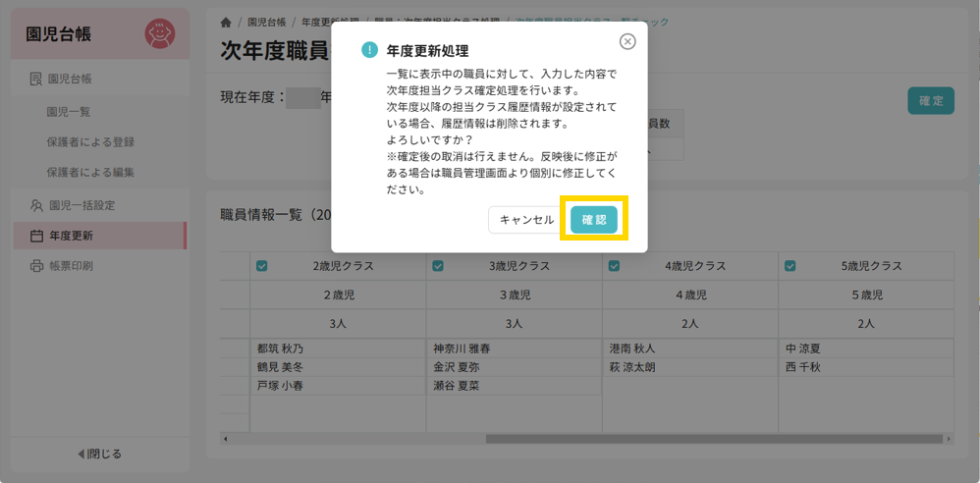Click the horizontal scrollbar under staff table
Viewport: 980px width, 483px height.
pyautogui.click(x=687, y=439)
